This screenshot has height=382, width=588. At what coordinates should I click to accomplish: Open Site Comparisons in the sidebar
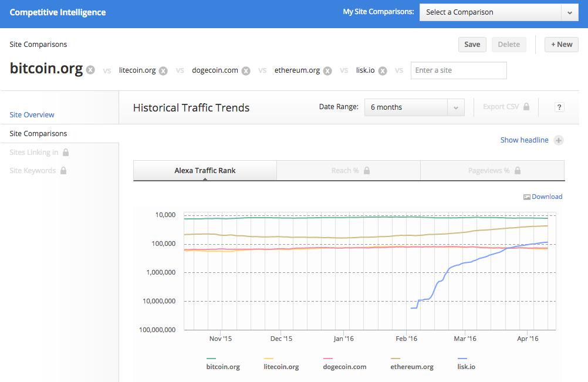38,133
